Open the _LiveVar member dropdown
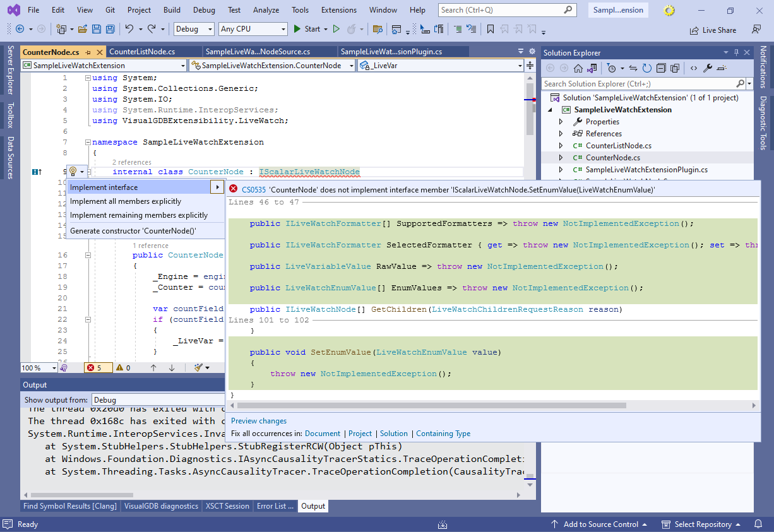 point(441,65)
